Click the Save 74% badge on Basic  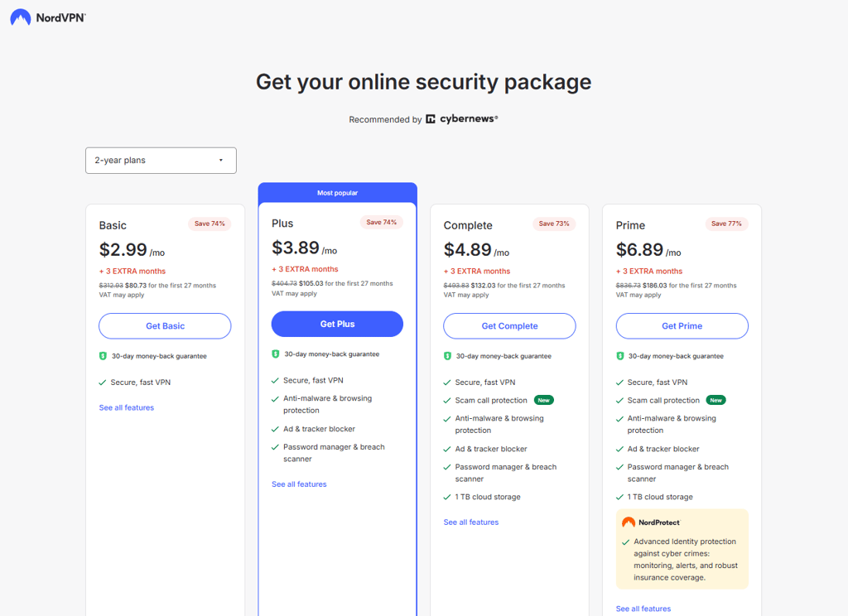210,224
